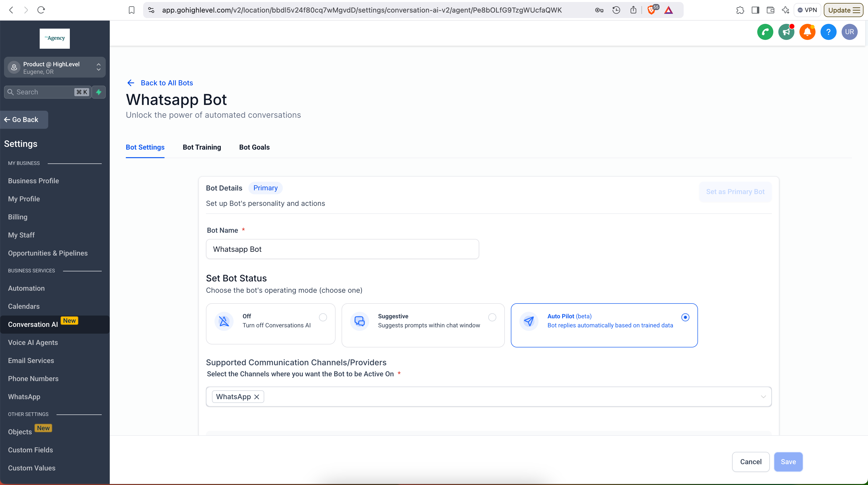Screen dimensions: 868x485
Task: Expand the Product @ HighLevel account switcher
Action: (55, 67)
